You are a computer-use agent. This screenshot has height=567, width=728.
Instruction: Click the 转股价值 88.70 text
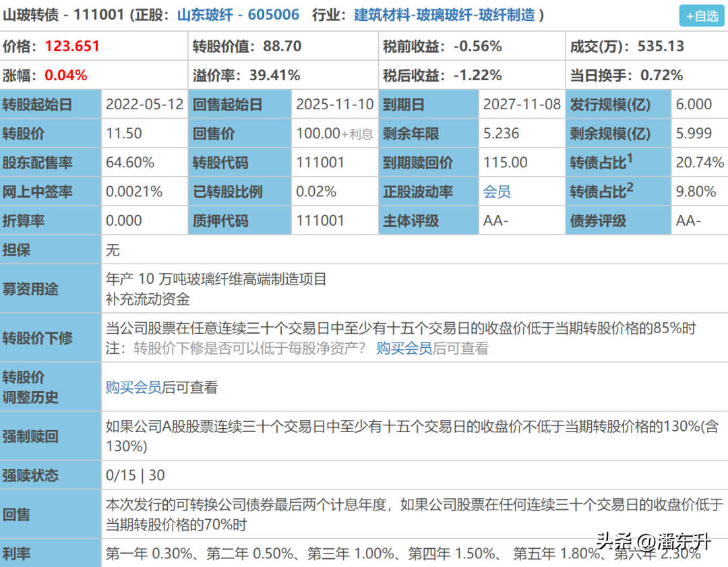pos(247,46)
